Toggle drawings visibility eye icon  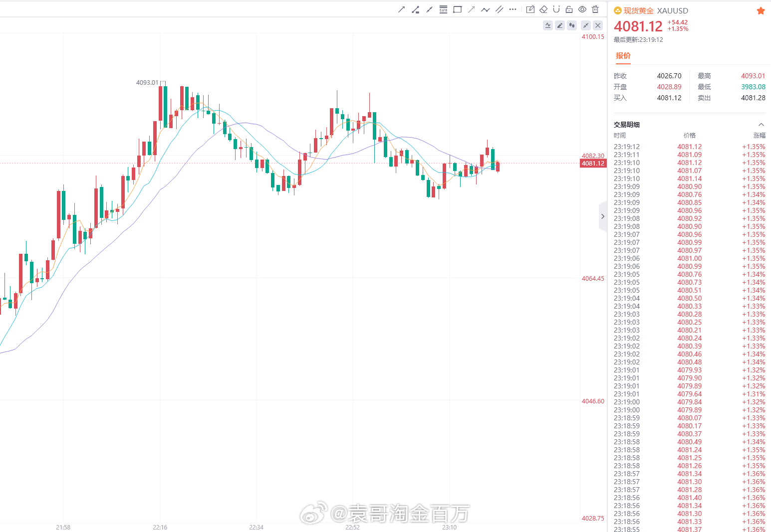pyautogui.click(x=582, y=9)
